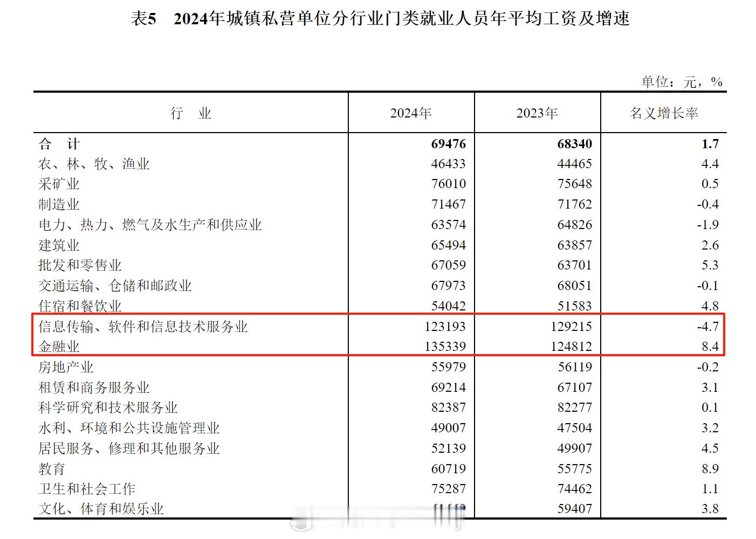Select row label 住宿和餐饮业

[80, 306]
